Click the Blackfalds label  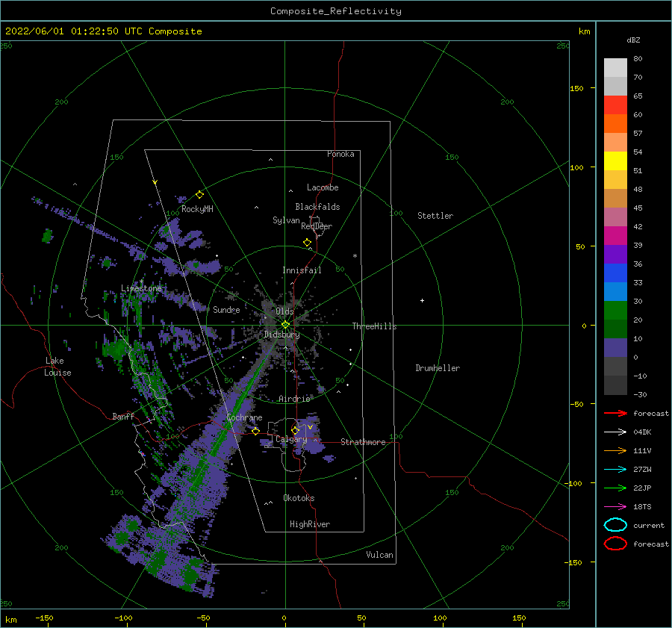click(317, 207)
